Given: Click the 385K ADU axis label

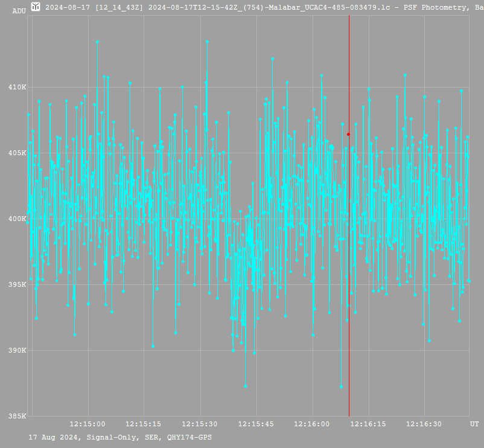Looking at the screenshot, I should click(x=18, y=416).
